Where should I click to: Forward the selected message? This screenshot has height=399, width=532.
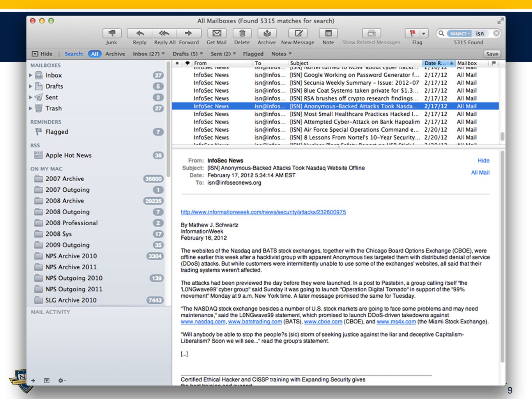click(189, 34)
